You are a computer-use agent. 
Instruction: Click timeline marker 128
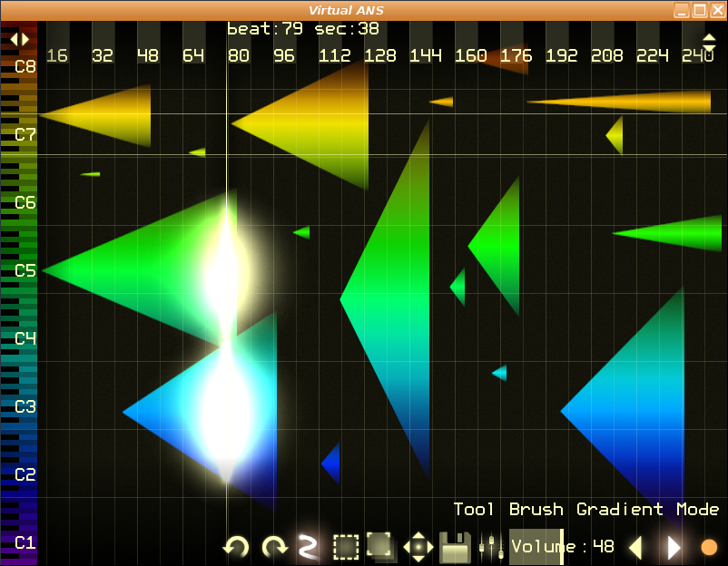(x=379, y=55)
